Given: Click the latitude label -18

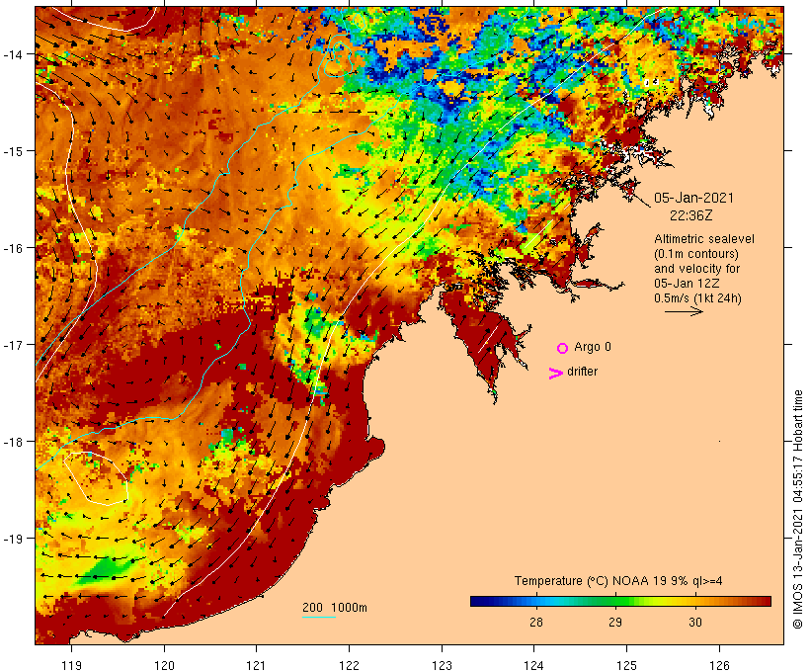Looking at the screenshot, I should 12,442.
